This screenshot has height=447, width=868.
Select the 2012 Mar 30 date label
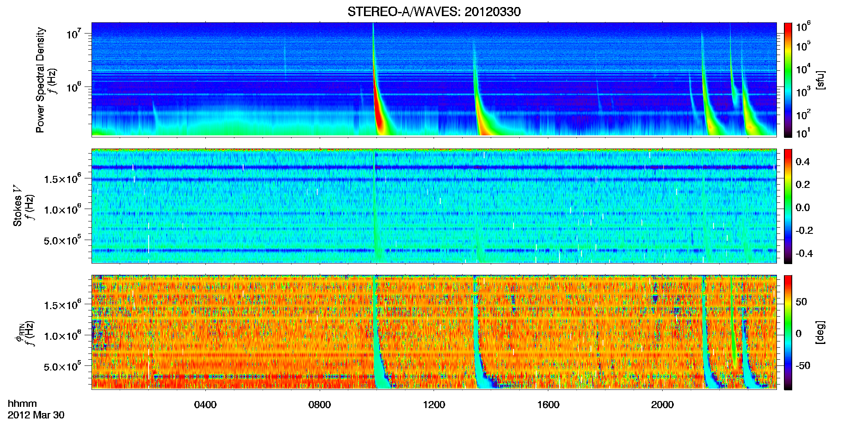point(36,415)
